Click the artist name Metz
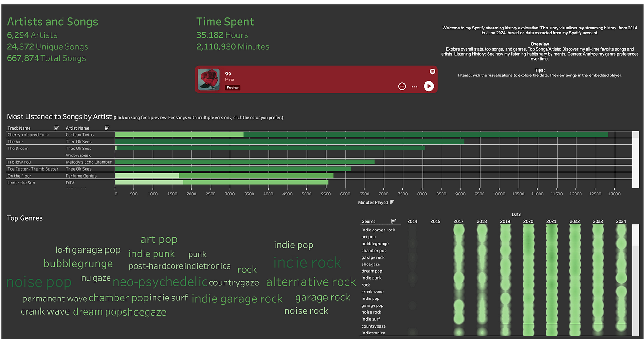This screenshot has width=644, height=339. tap(229, 80)
